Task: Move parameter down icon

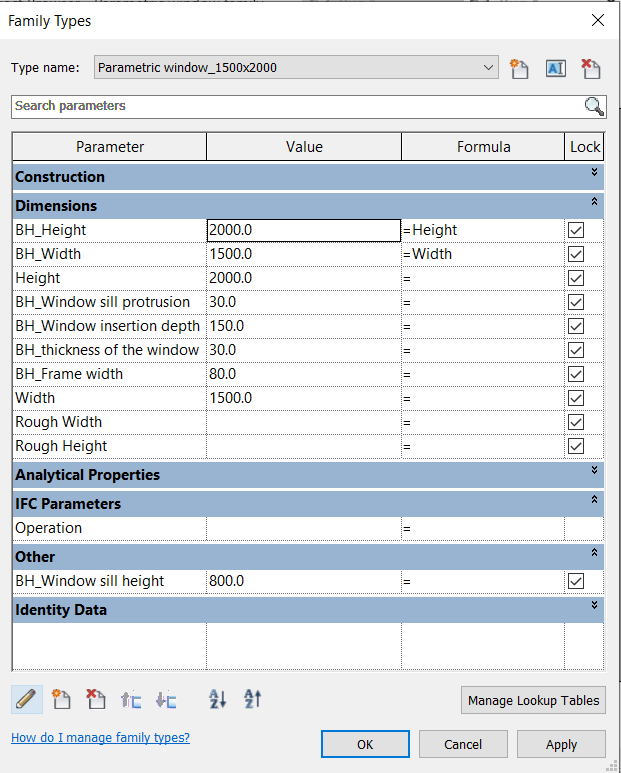Action: [166, 700]
